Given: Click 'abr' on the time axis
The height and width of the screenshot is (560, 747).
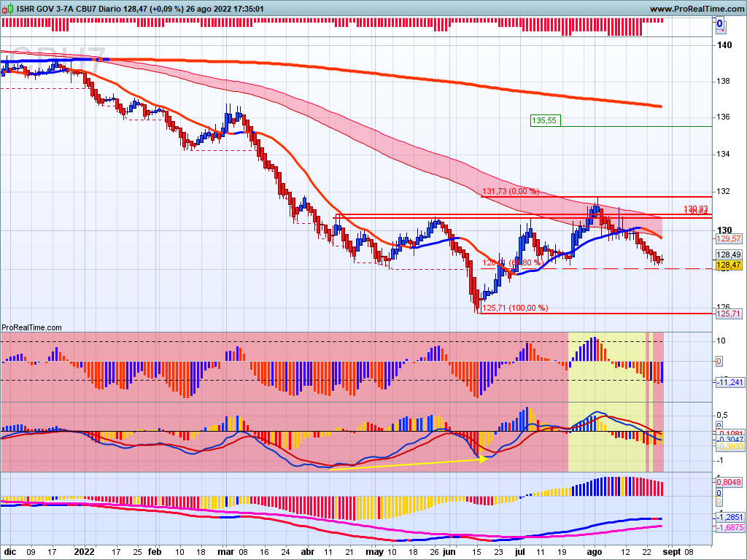Looking at the screenshot, I should [x=308, y=552].
